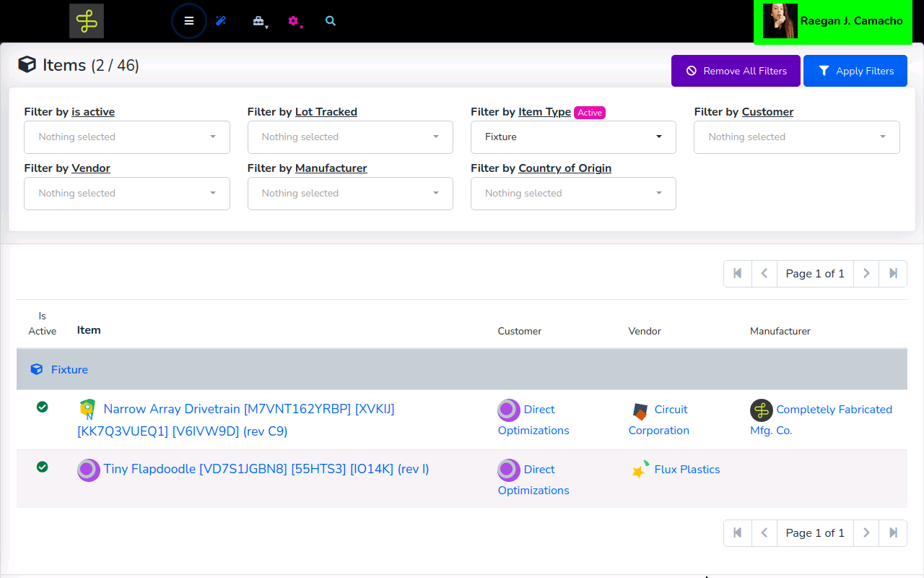Viewport: 924px width, 578px height.
Task: Open the Fixture group row link
Action: coord(69,370)
